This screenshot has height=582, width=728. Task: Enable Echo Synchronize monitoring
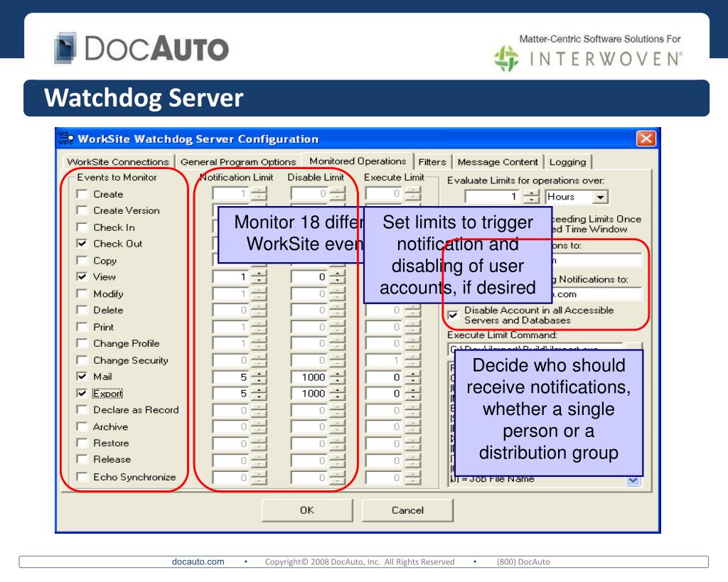[82, 477]
